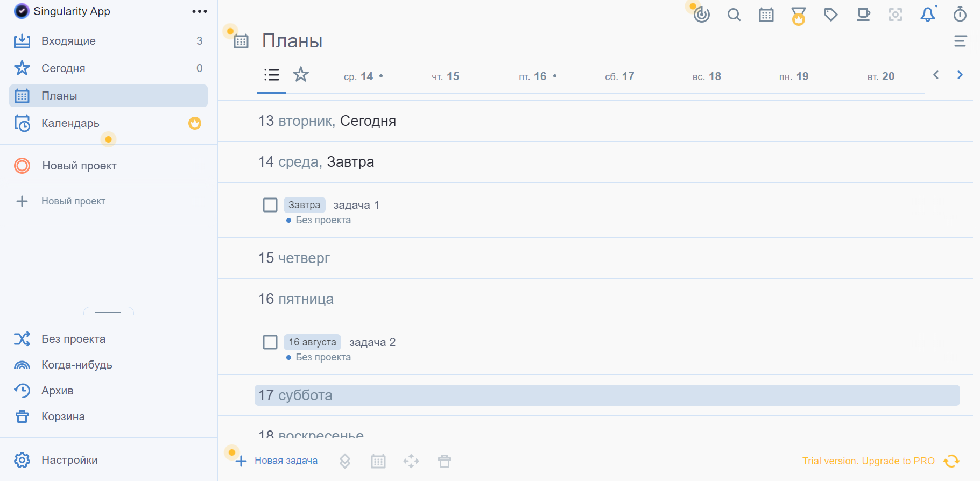Toggle the starred filter in Планы
Screen dimensions: 980x481
pyautogui.click(x=301, y=75)
